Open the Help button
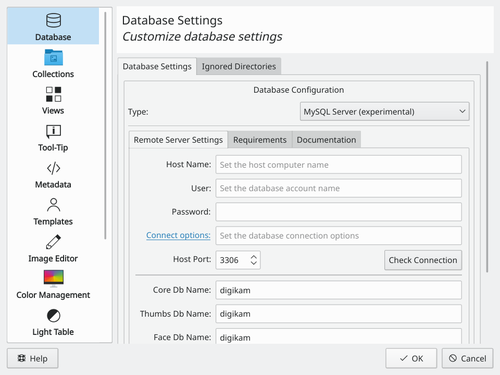The image size is (500, 375). tap(32, 358)
